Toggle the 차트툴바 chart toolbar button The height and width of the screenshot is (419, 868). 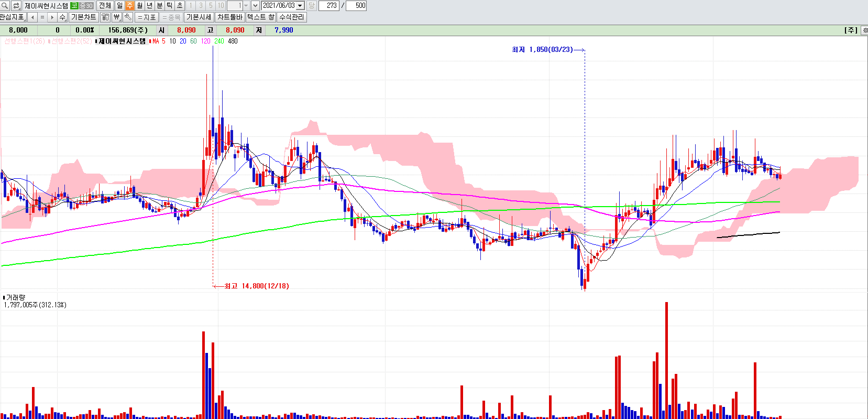click(230, 17)
